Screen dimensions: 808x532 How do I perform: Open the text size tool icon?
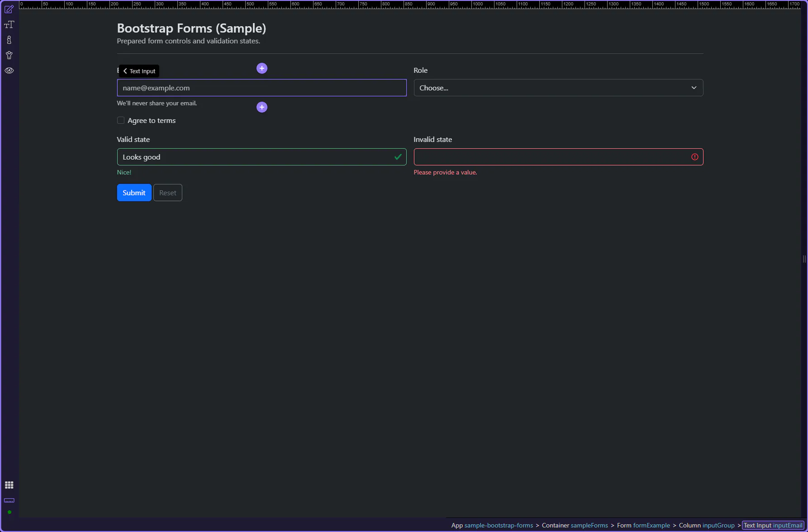[9, 25]
